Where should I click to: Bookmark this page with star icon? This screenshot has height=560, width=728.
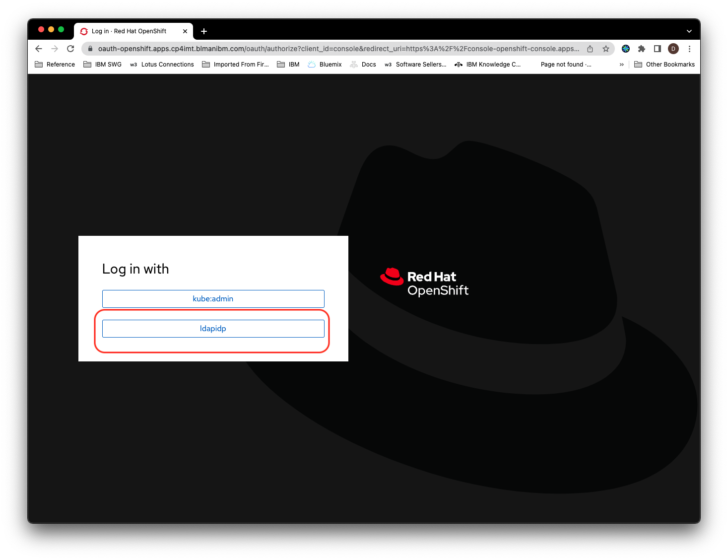pos(606,49)
